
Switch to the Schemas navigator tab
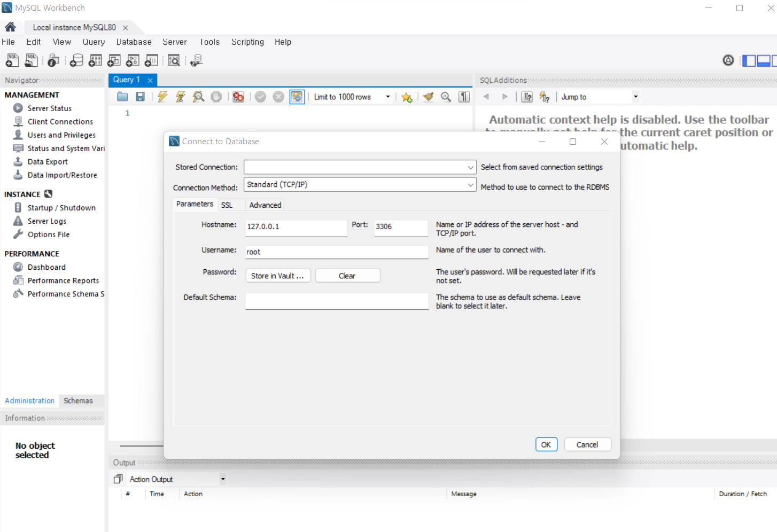pos(78,401)
